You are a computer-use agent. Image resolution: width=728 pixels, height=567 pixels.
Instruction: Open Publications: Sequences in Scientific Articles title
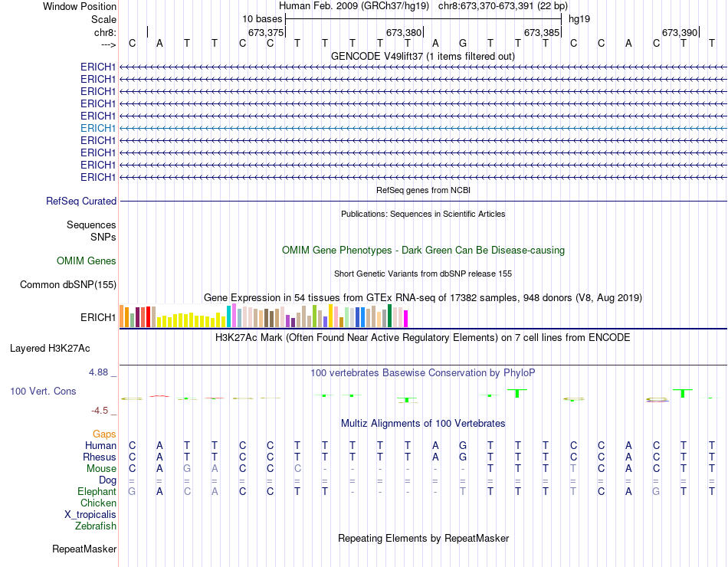click(x=423, y=214)
